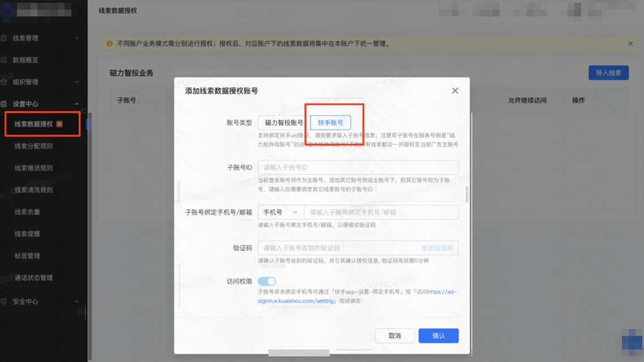Cancel via the 取消 button

(x=395, y=335)
